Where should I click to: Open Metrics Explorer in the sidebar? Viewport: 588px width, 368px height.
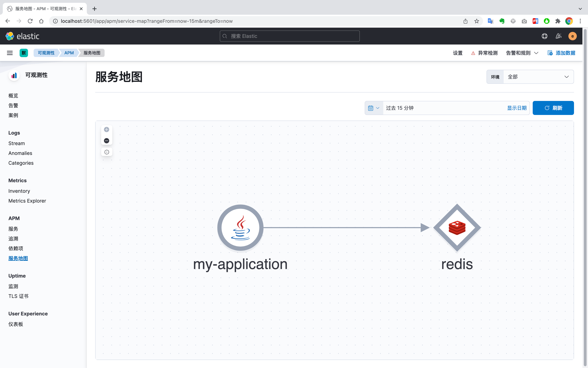tap(27, 201)
